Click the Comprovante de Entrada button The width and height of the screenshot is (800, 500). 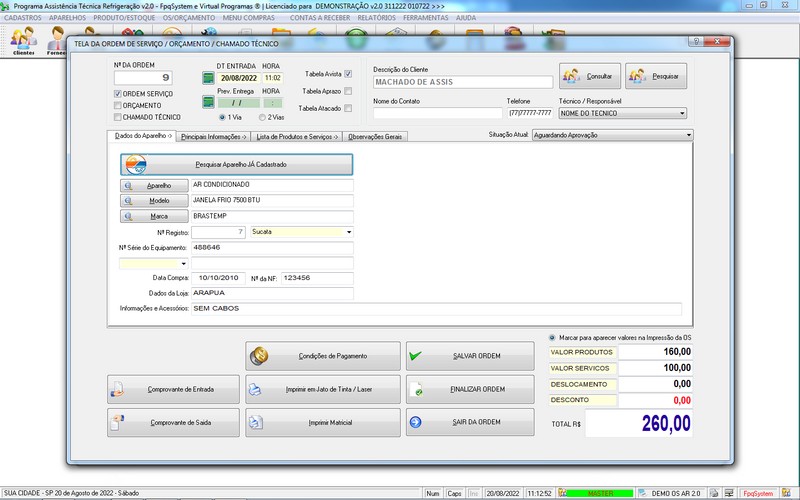(x=173, y=388)
